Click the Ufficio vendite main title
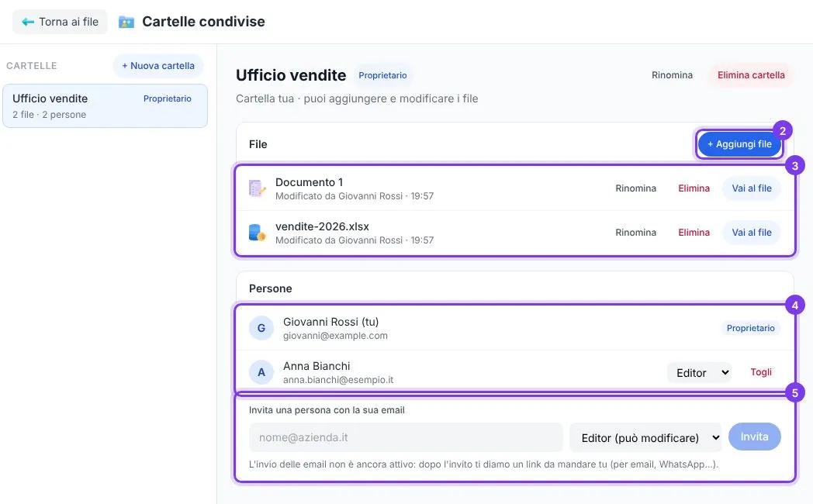Screen dimensions: 813x504 click(291, 75)
